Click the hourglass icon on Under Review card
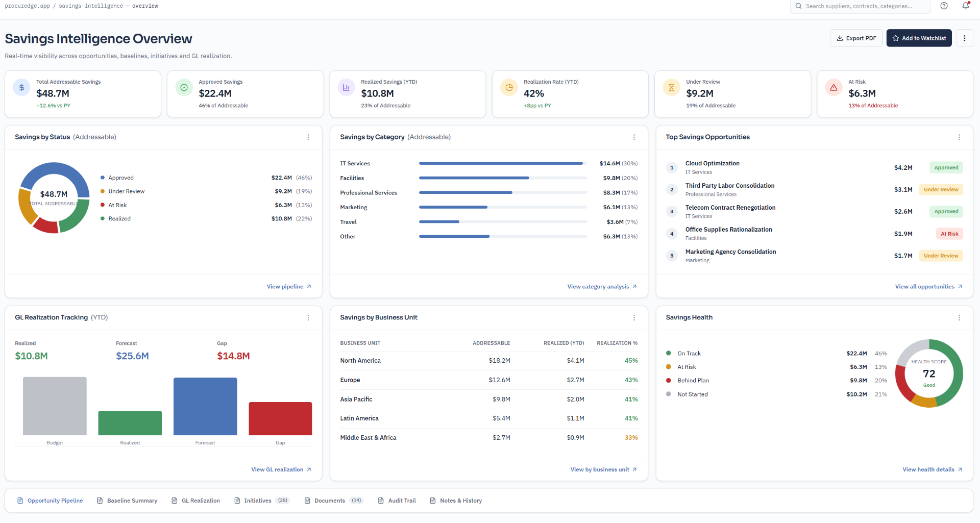Image resolution: width=980 pixels, height=523 pixels. 671,88
